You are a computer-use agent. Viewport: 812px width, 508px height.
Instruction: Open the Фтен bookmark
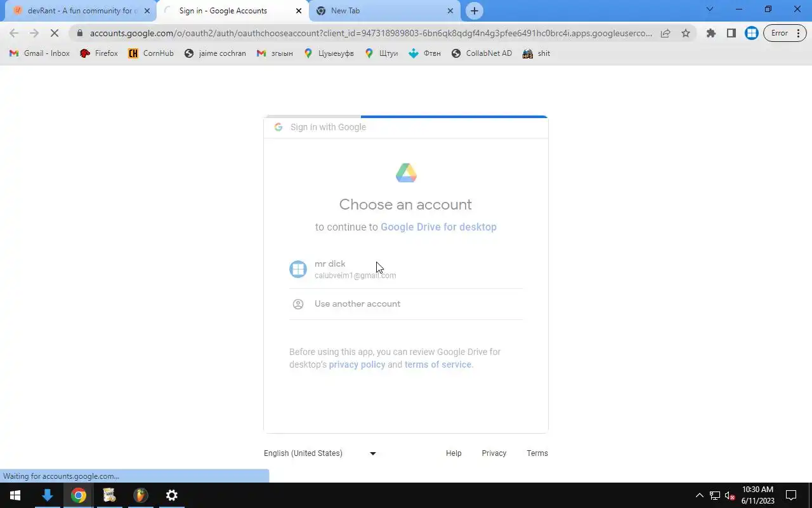(x=424, y=53)
